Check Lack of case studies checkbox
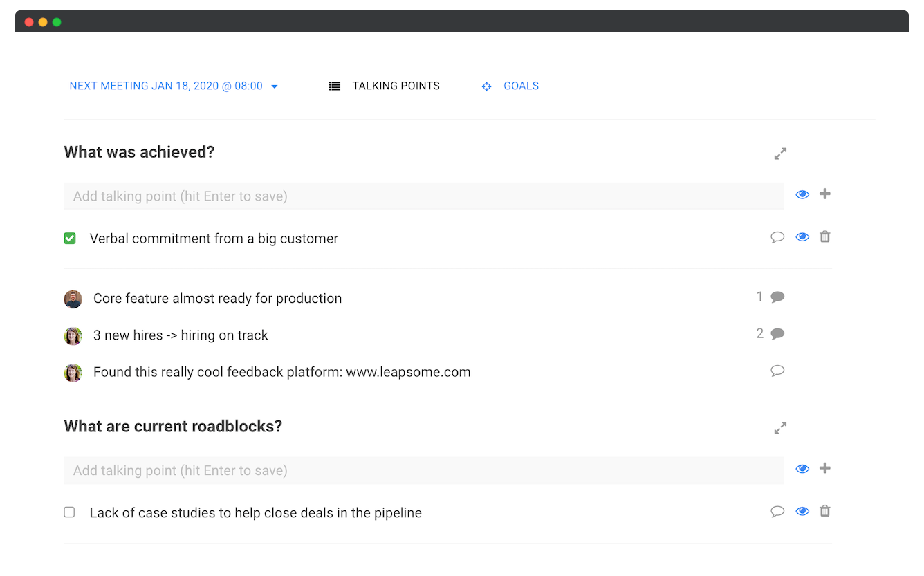 click(70, 512)
